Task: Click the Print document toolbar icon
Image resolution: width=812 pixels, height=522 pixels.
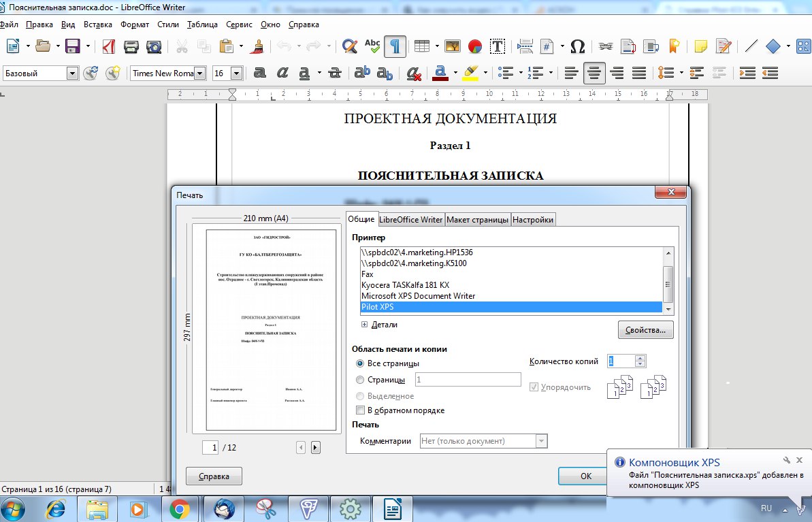Action: pos(131,46)
